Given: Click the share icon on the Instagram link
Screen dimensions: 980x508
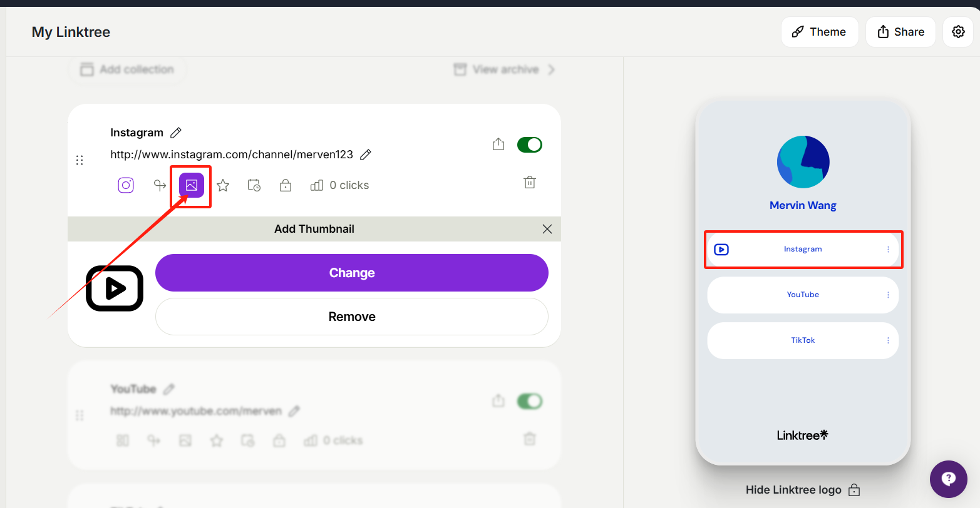Looking at the screenshot, I should pyautogui.click(x=498, y=145).
